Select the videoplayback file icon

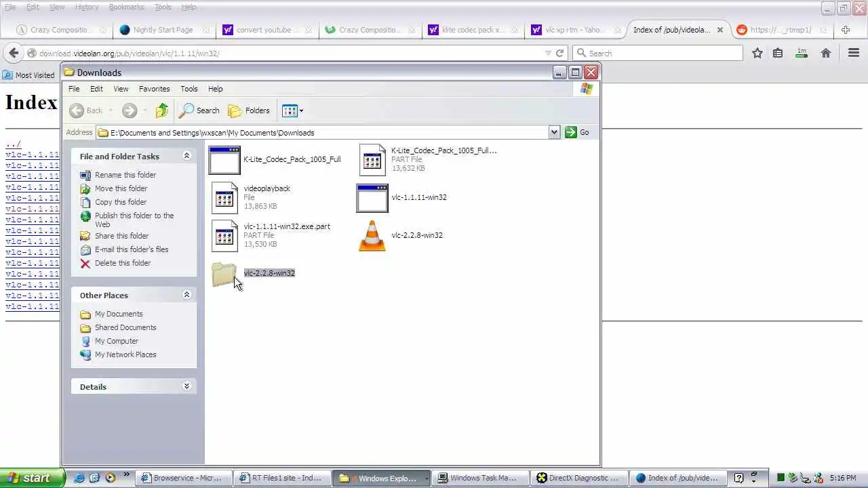point(224,198)
